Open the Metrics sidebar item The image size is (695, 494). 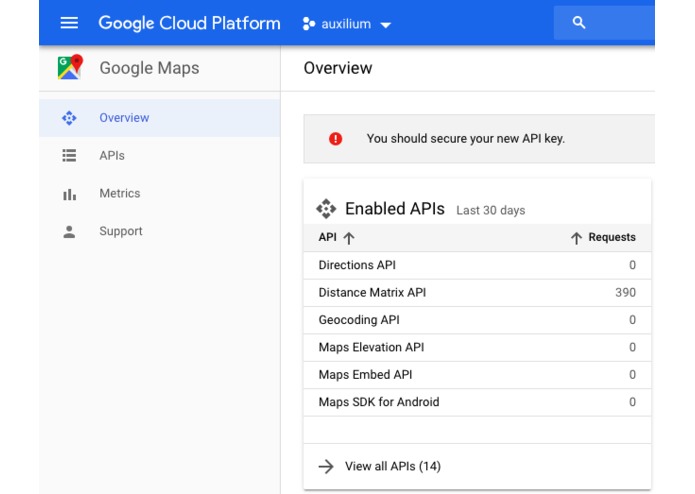[x=119, y=194]
